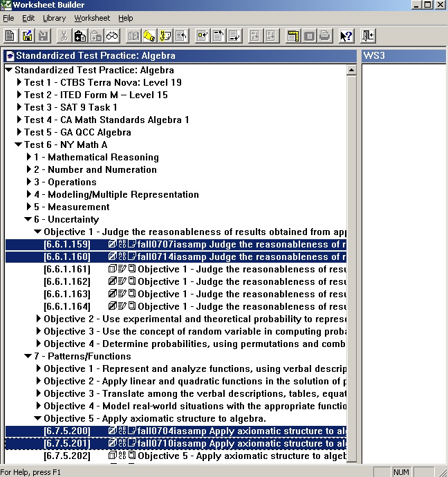Select question row [6.6.1.159]
This screenshot has height=477, width=448.
(x=176, y=245)
